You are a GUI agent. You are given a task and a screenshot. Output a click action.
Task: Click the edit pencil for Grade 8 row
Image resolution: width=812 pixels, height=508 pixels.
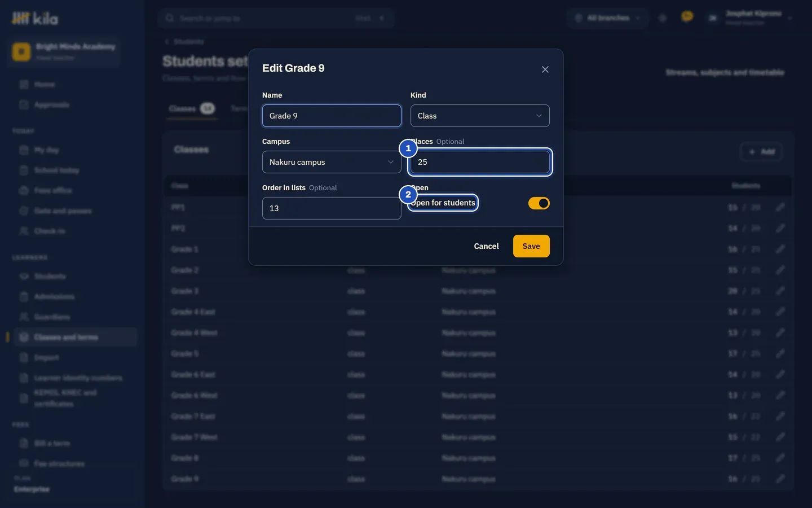tap(780, 458)
